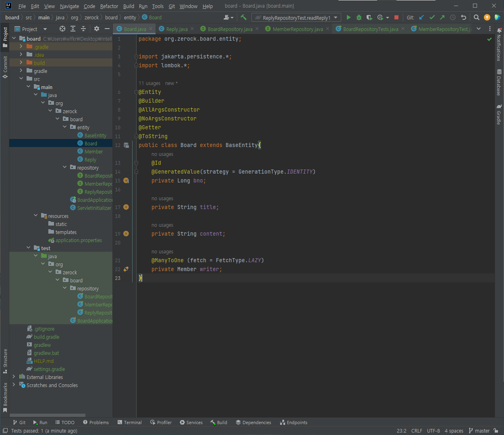Start debugging with the bug icon
Viewport: 504px width, 435px height.
coord(359,17)
